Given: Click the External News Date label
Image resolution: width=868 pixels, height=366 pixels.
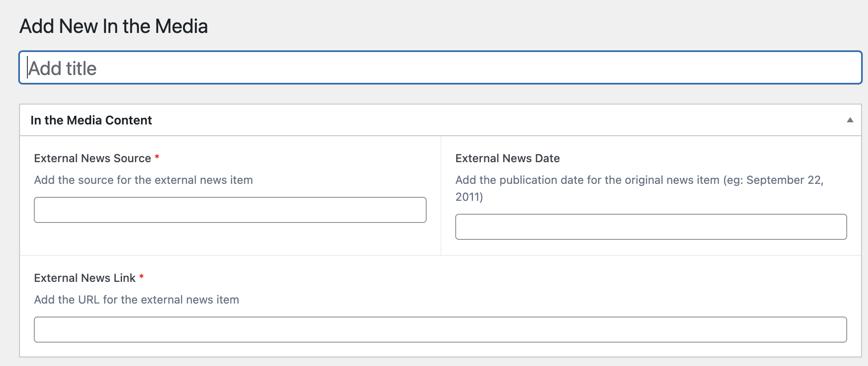Looking at the screenshot, I should coord(507,158).
